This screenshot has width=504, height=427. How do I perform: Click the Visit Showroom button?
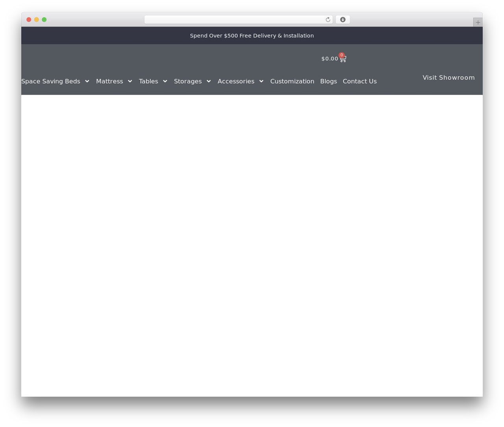pyautogui.click(x=448, y=78)
